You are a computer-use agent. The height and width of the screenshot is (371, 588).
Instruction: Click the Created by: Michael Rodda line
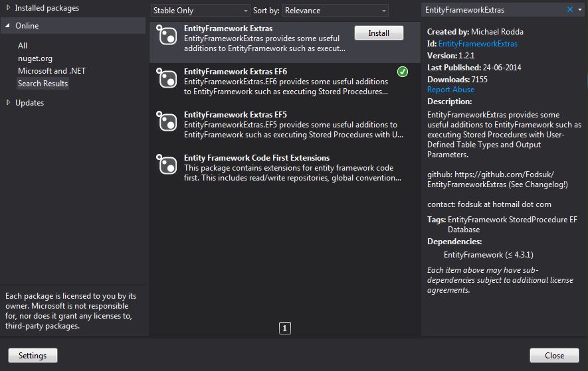point(475,32)
